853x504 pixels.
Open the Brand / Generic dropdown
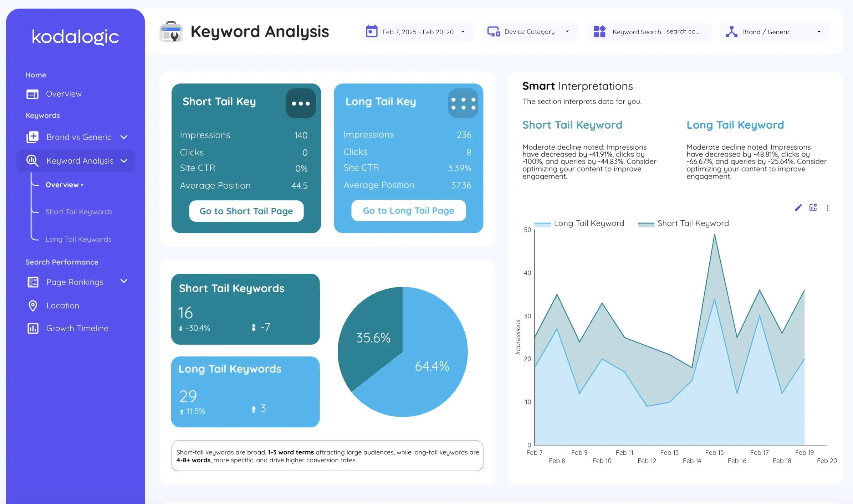click(x=819, y=32)
